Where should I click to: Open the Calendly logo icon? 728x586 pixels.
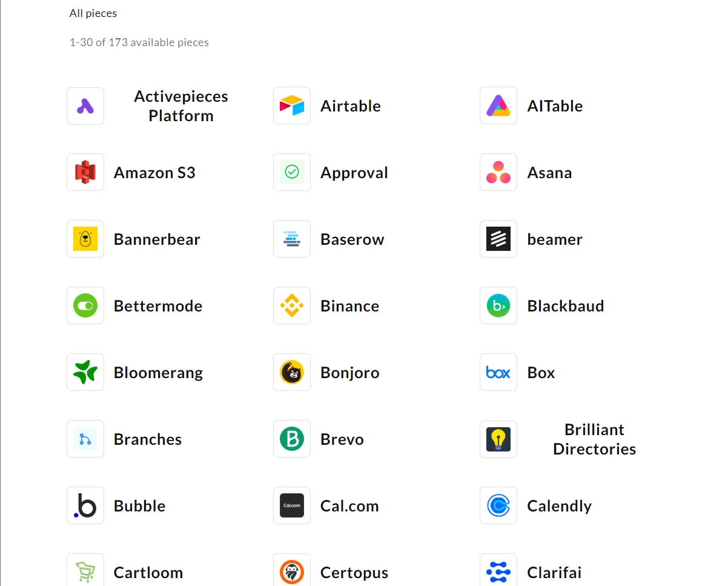498,505
